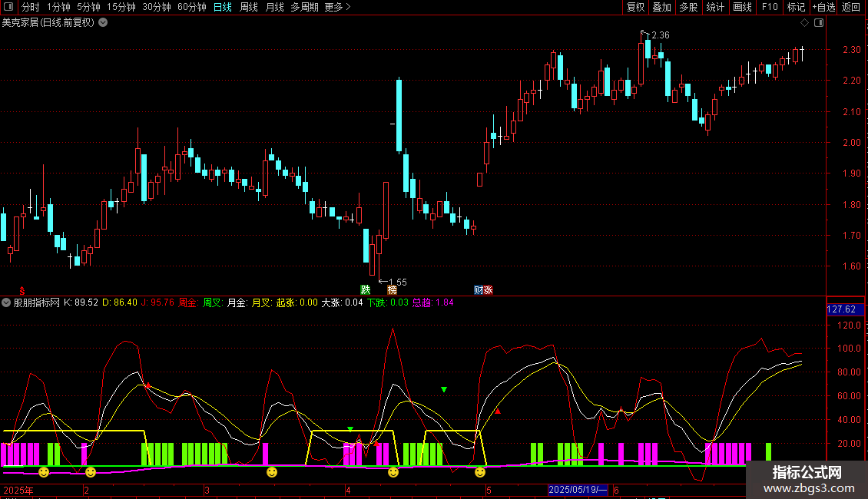Open the 复权 adjustment menu
Screen dimensions: 868x499
[x=635, y=7]
